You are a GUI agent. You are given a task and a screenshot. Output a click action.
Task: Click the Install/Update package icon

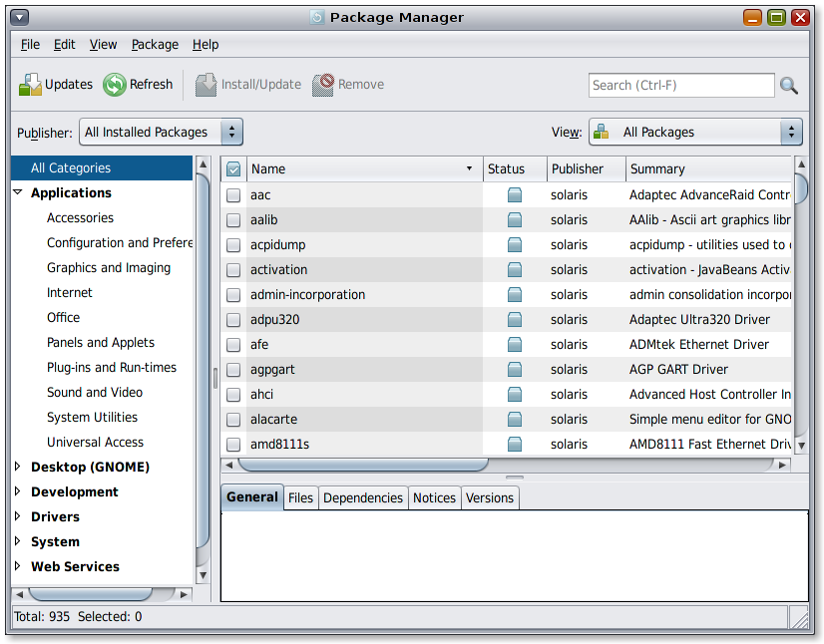point(206,85)
